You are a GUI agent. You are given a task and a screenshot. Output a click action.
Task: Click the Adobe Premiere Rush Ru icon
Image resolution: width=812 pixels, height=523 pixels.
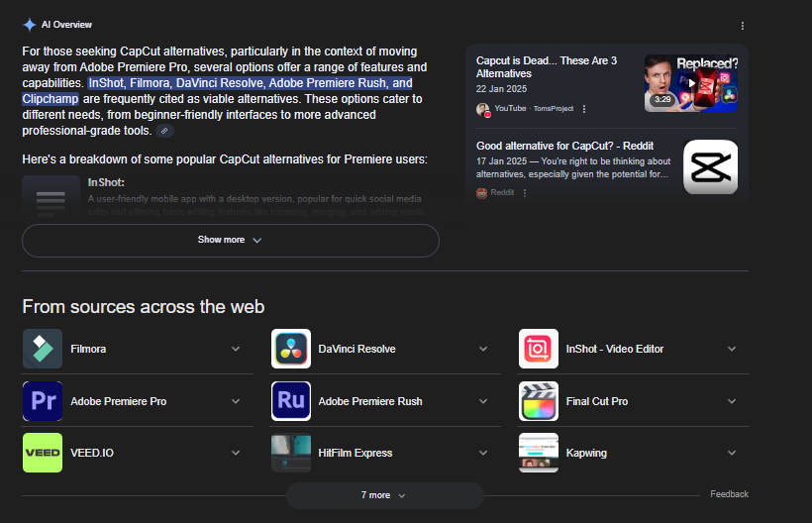291,401
